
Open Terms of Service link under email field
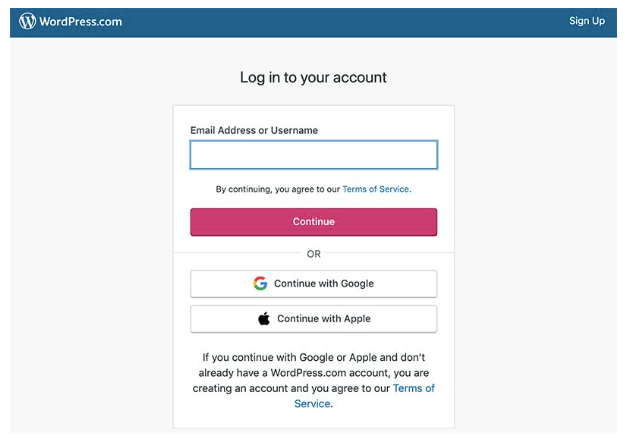[376, 189]
